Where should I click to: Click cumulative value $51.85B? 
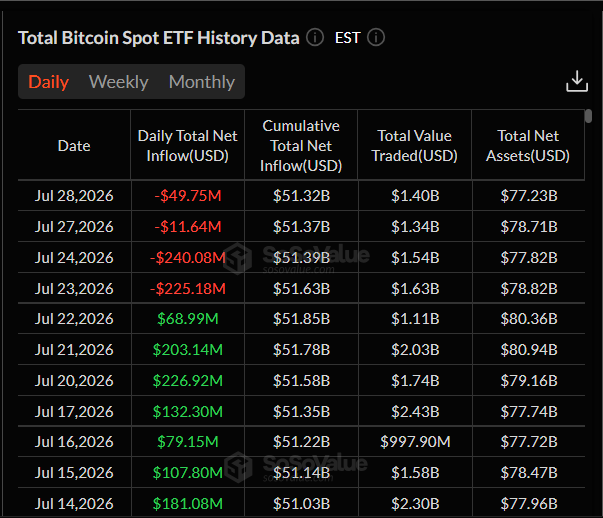point(302,319)
